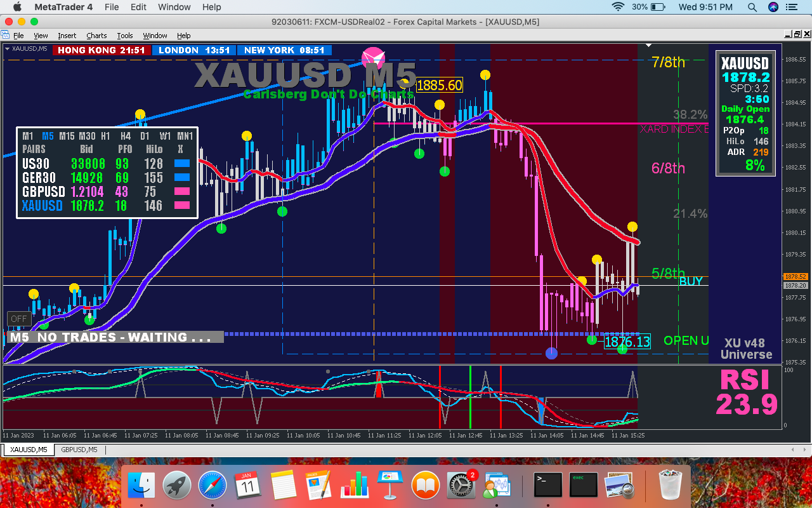Select the H4 timeframe in the dashboard
Viewport: 812px width, 508px height.
[126, 135]
